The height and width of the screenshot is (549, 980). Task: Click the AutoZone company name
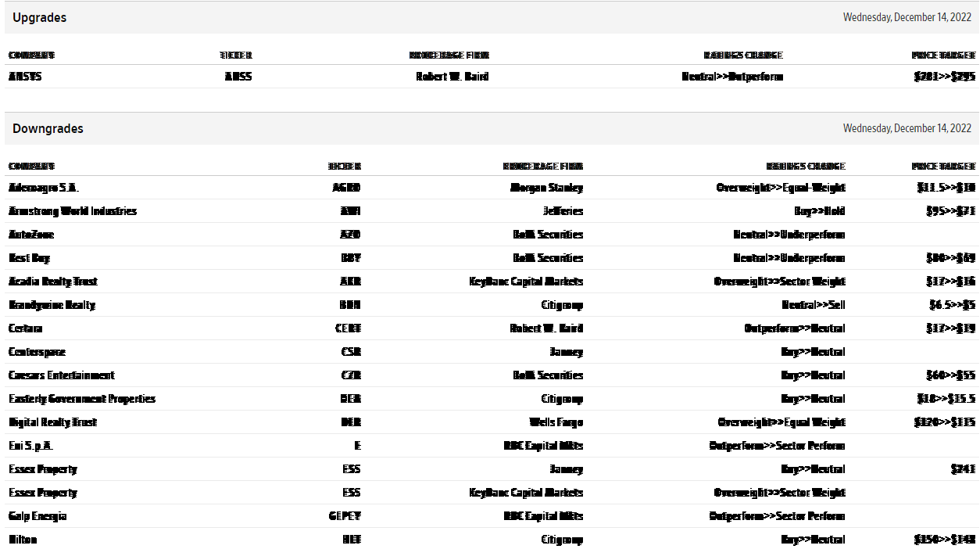pos(31,235)
